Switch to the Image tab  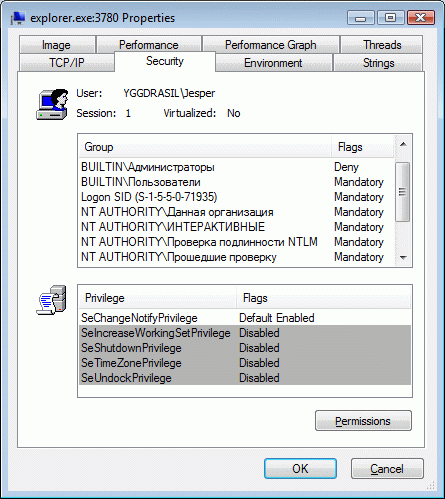57,45
